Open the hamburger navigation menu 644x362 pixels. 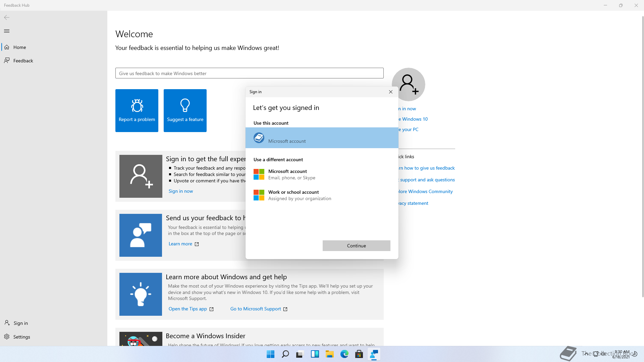click(x=7, y=31)
